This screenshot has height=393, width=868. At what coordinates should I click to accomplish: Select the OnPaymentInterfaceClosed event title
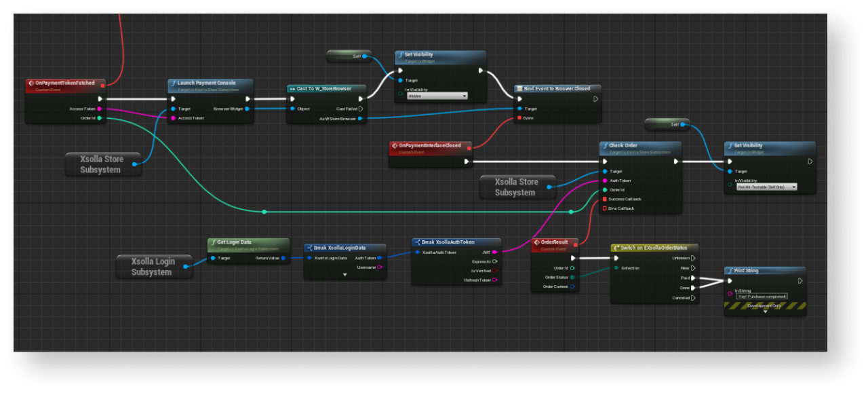(x=429, y=145)
